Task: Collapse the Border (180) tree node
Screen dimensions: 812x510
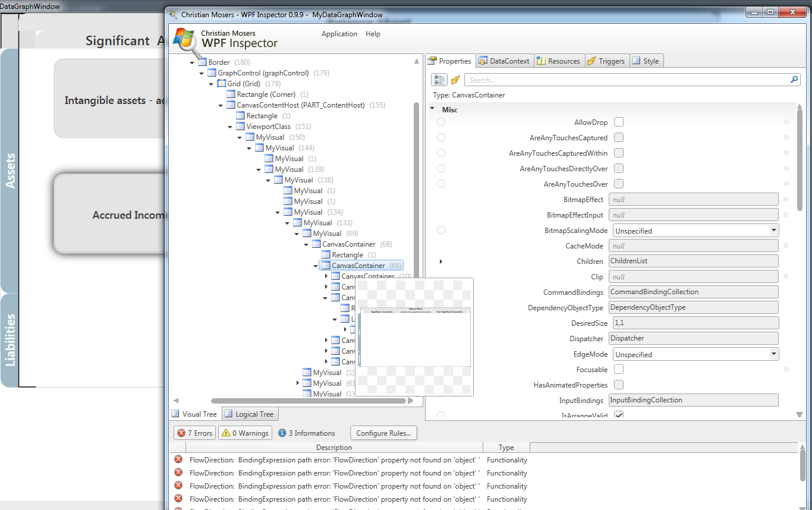Action: pyautogui.click(x=192, y=62)
